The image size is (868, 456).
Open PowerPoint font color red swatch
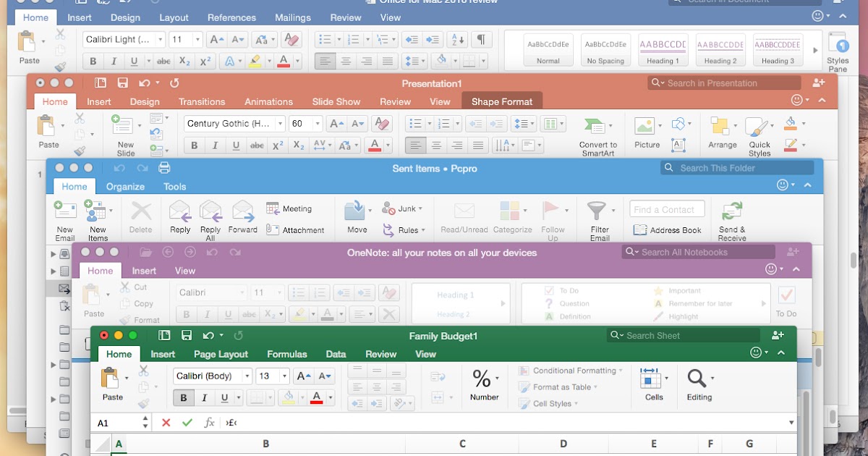[375, 145]
